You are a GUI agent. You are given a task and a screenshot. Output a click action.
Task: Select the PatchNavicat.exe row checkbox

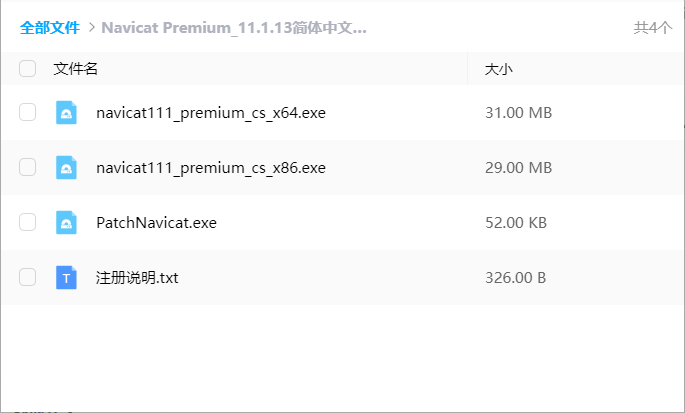28,222
